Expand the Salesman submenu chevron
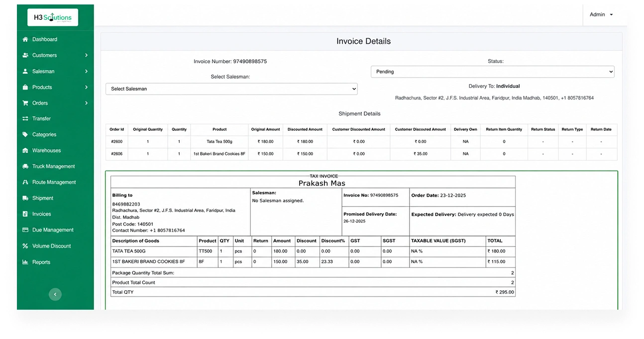Viewport: 644px width, 339px height. (x=87, y=71)
